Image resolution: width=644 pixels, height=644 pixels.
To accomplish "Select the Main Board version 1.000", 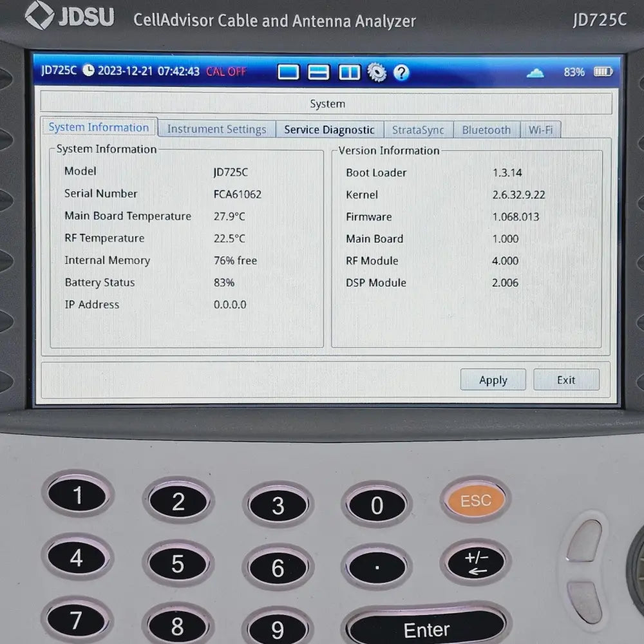I will pyautogui.click(x=505, y=239).
